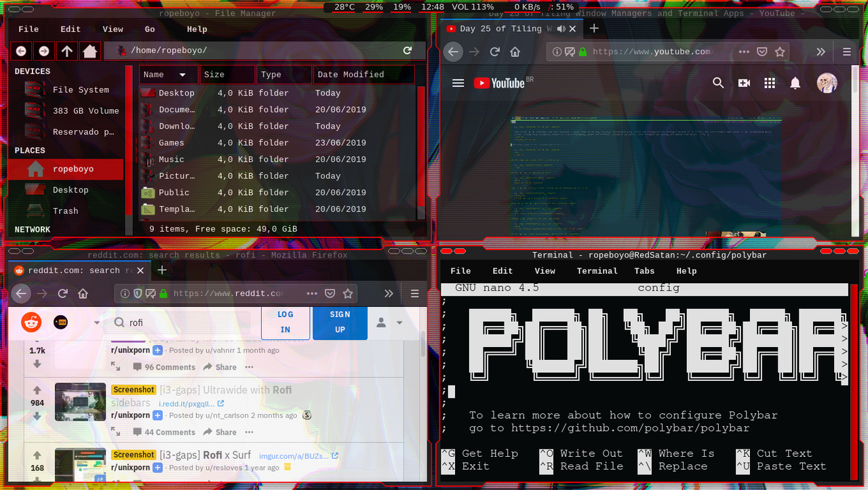Viewport: 868px width, 490px height.
Task: Click the Desktop folder icon in file list
Action: pyautogui.click(x=148, y=93)
